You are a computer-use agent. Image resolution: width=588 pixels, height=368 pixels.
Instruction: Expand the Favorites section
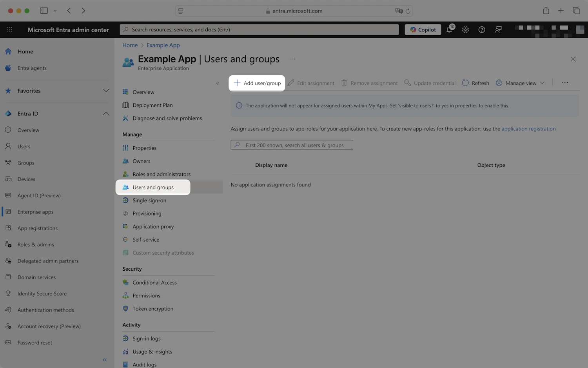[x=106, y=91]
